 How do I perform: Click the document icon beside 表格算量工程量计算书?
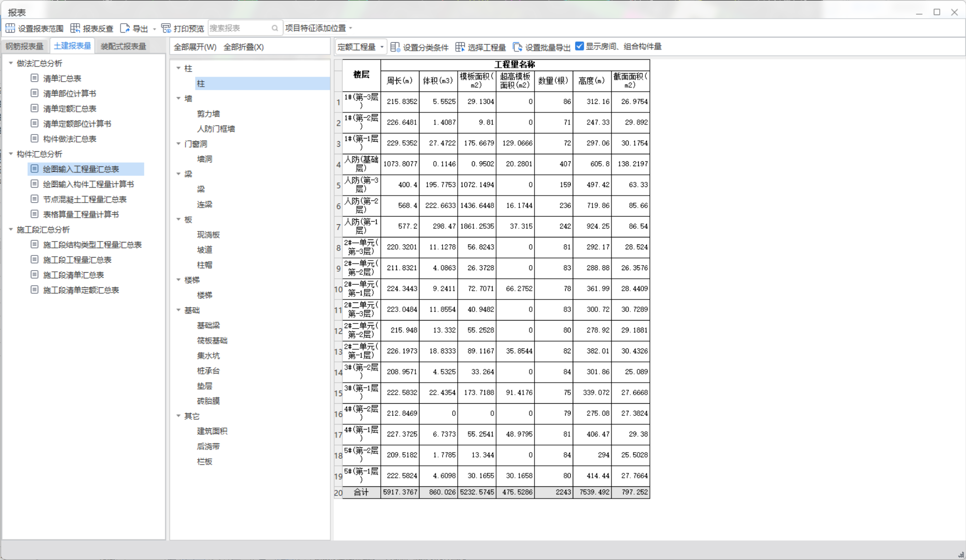(34, 214)
